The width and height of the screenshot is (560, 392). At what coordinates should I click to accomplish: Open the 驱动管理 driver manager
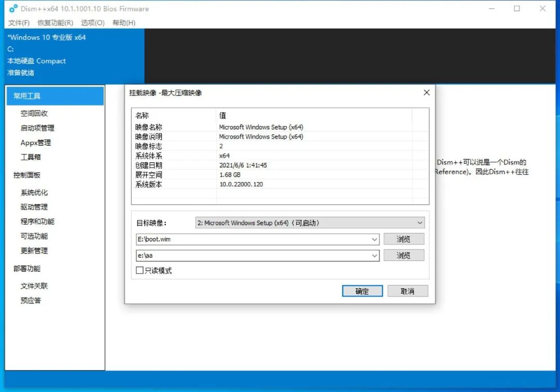(x=30, y=206)
